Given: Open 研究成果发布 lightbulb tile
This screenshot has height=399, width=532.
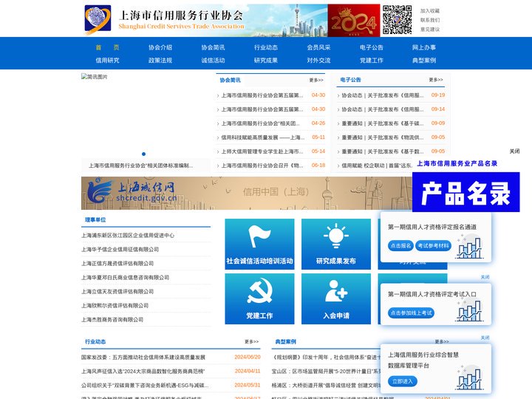Looking at the screenshot, I should coord(336,244).
